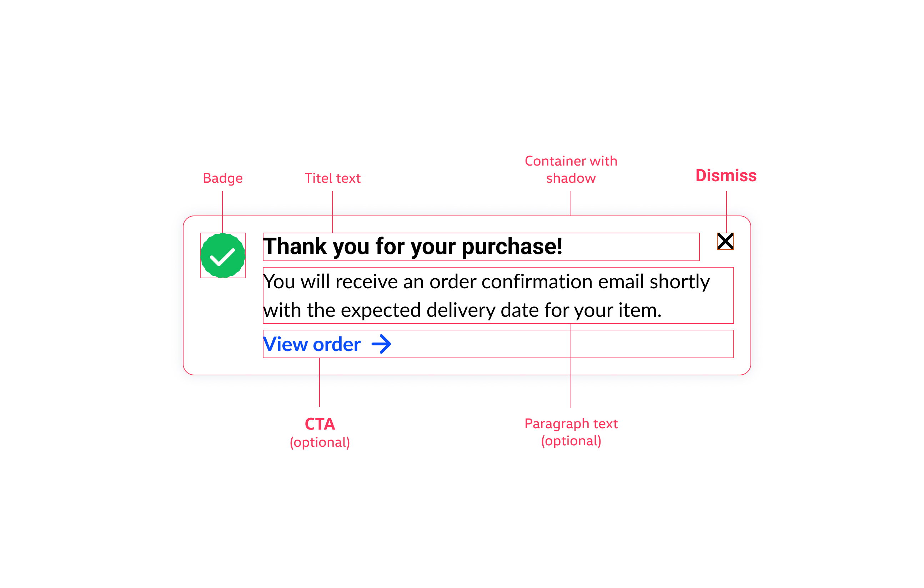Click the word You starting the paragraph

(x=279, y=282)
